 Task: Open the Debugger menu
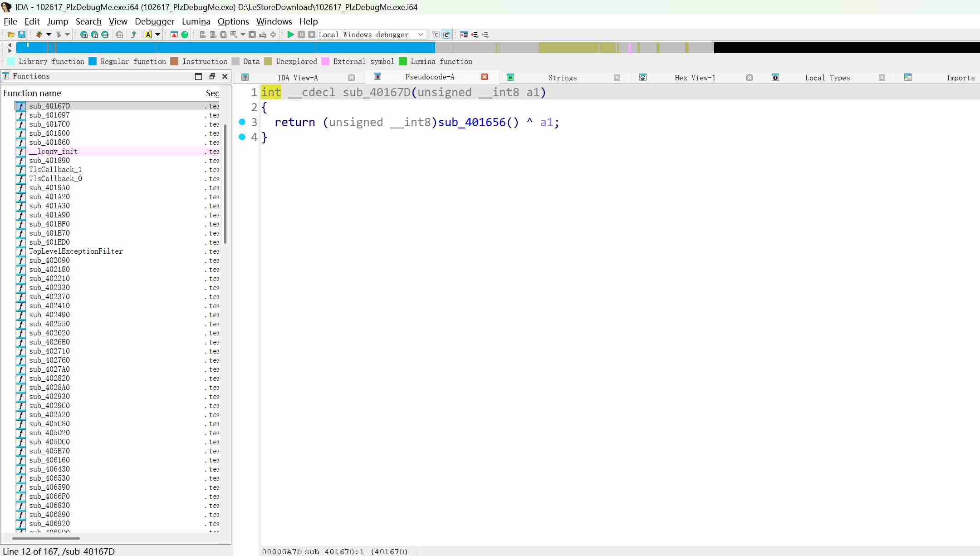pyautogui.click(x=154, y=21)
